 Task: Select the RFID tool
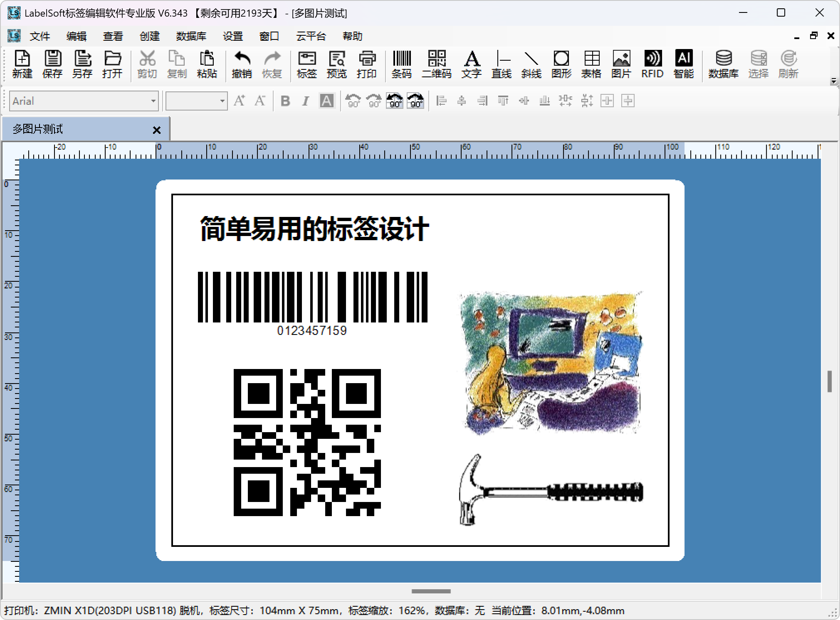coord(652,64)
